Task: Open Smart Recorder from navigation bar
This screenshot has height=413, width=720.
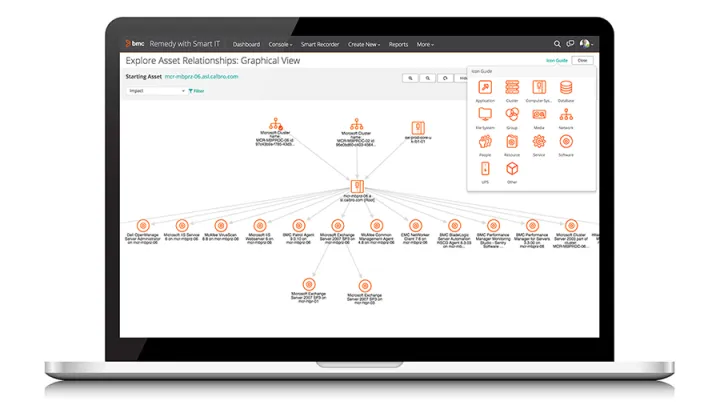Action: 320,44
